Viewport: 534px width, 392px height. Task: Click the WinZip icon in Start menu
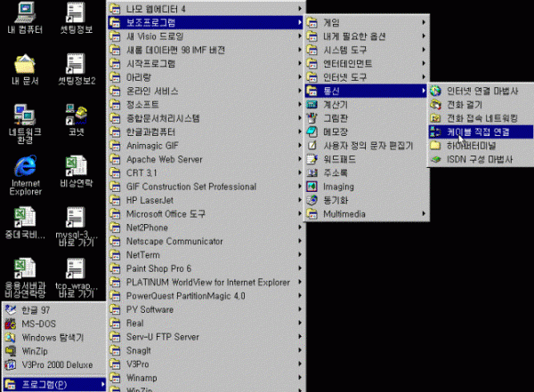point(10,351)
